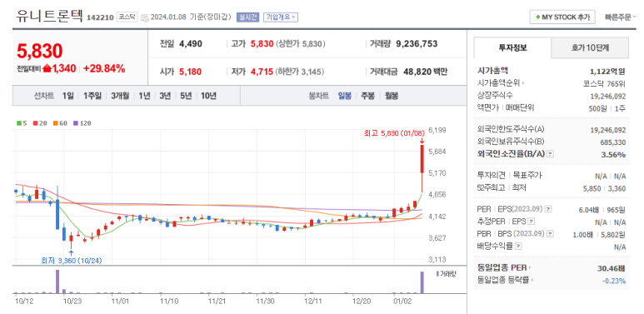Screen dimensions: 644x314
Task: Select the 10년 line chart
Action: click(208, 96)
